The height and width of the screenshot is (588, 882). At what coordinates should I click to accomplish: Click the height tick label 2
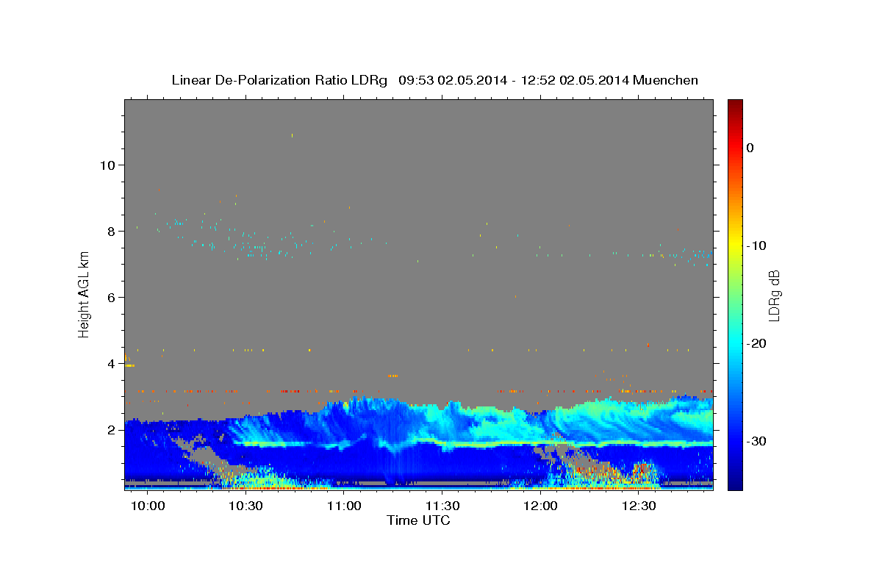(x=111, y=429)
